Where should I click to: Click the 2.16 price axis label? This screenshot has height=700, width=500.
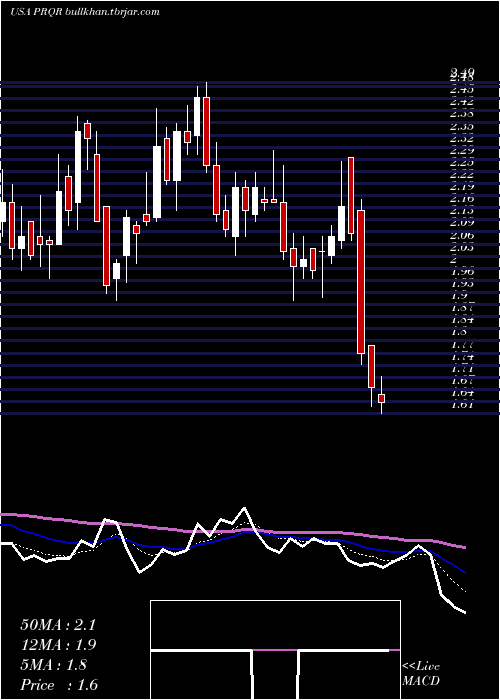click(462, 199)
